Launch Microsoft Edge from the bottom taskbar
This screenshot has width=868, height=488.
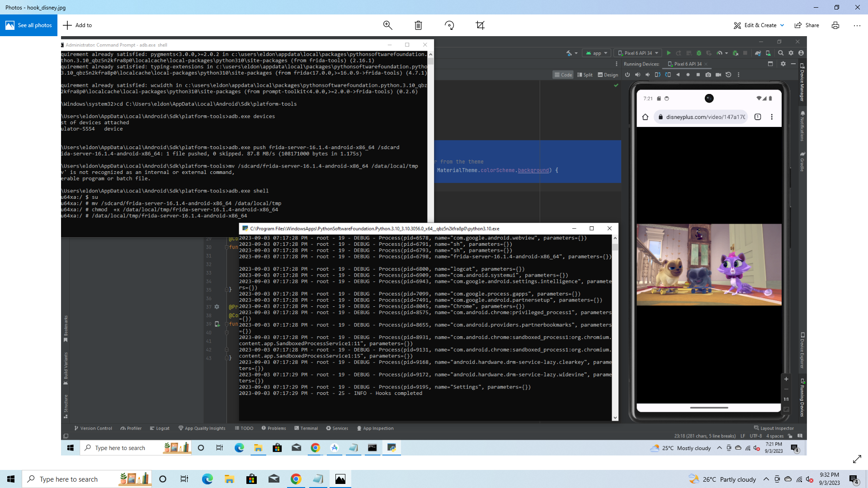click(207, 479)
